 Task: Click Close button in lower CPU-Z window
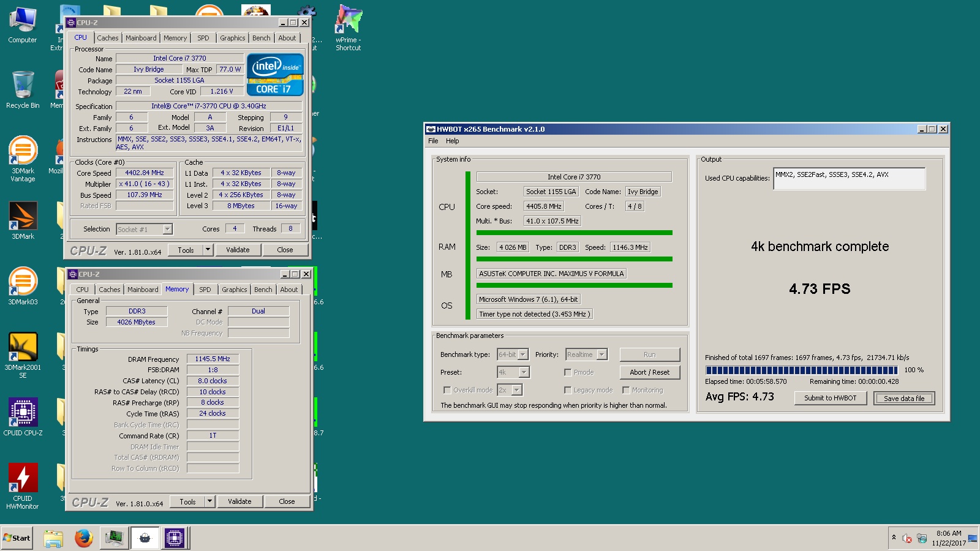(287, 501)
